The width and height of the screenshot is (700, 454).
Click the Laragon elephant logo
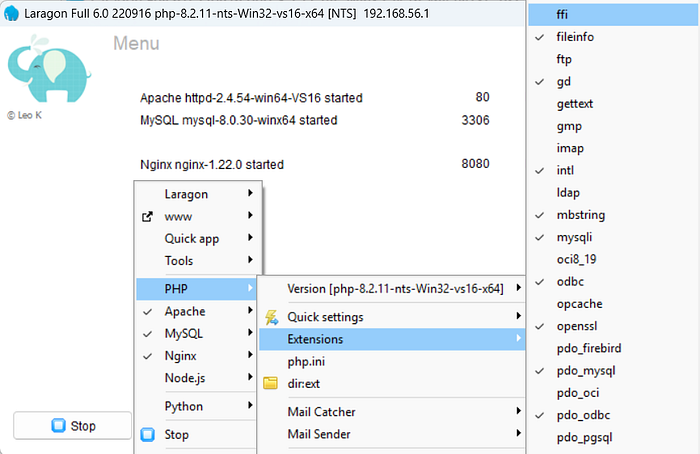coord(49,69)
